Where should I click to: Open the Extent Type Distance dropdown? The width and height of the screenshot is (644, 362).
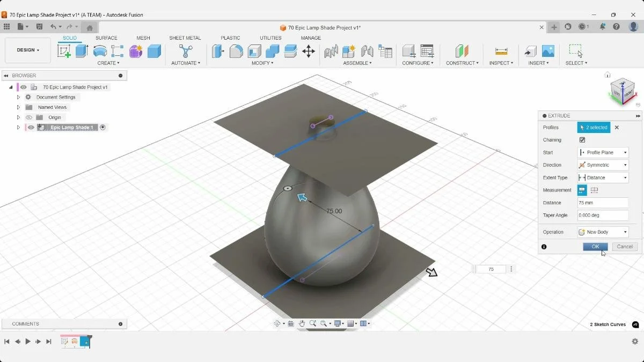(x=603, y=178)
